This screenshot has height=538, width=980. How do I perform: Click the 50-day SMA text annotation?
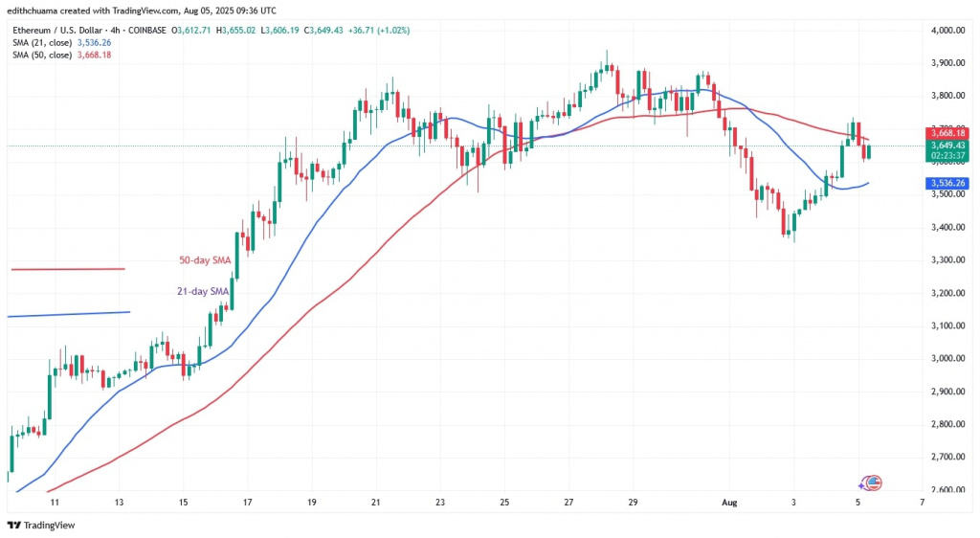click(203, 261)
